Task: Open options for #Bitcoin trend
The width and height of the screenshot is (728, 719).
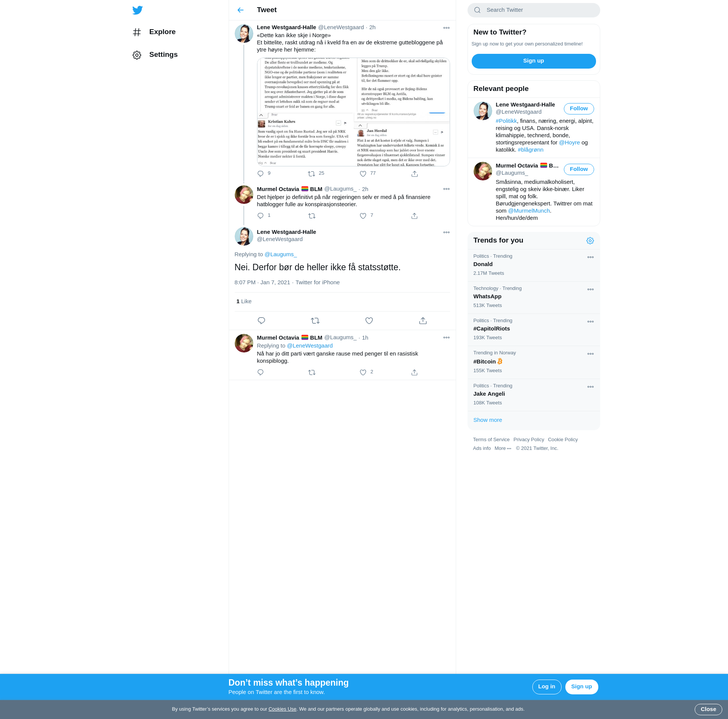Action: [x=590, y=354]
